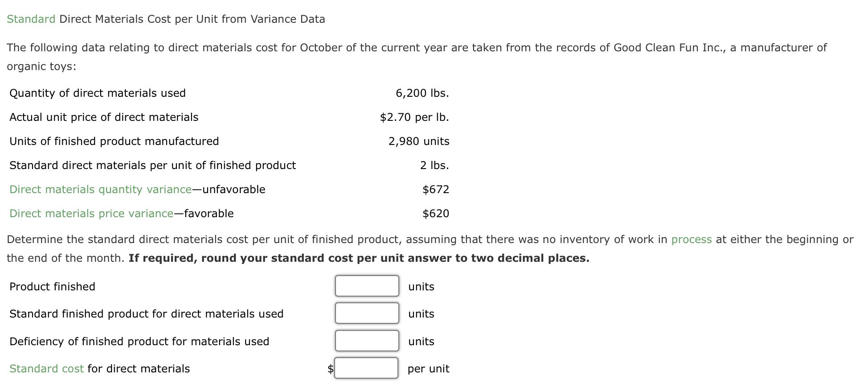
Task: Click the 6,200 lbs. value
Action: point(422,93)
